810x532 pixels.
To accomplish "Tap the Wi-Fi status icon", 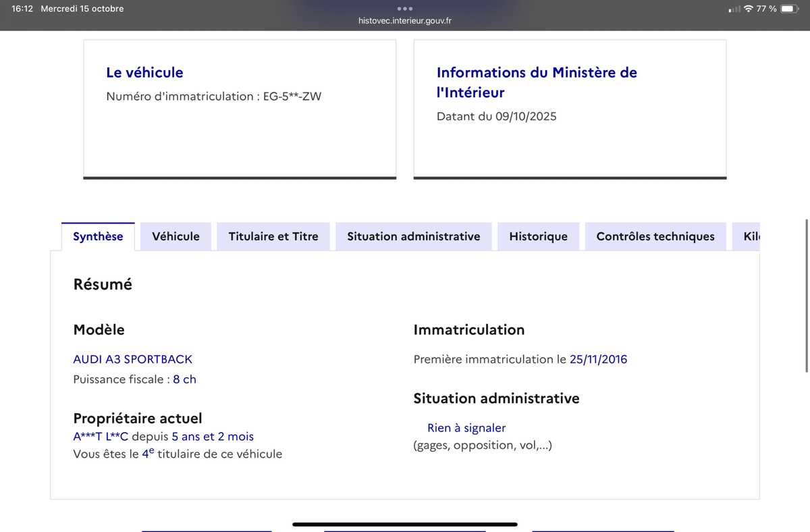I will (748, 9).
